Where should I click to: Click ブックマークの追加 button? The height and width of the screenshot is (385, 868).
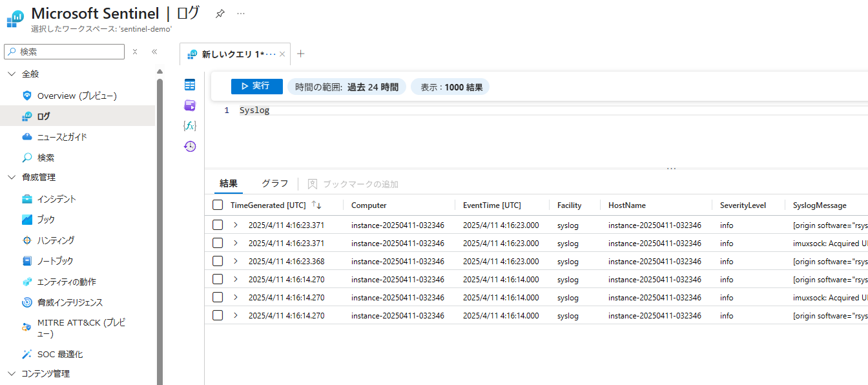coord(353,184)
